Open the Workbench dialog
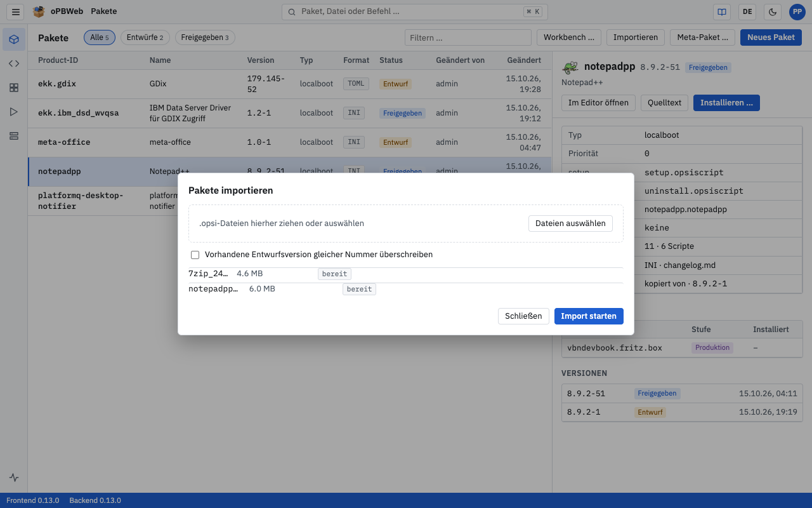Screen dimensions: 812x508 tap(569, 37)
